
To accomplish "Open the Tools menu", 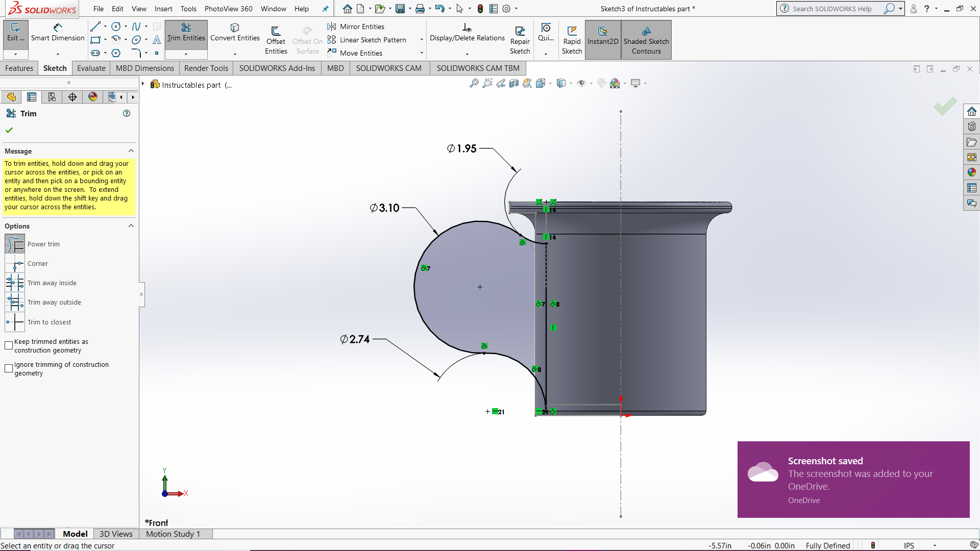I will [188, 9].
